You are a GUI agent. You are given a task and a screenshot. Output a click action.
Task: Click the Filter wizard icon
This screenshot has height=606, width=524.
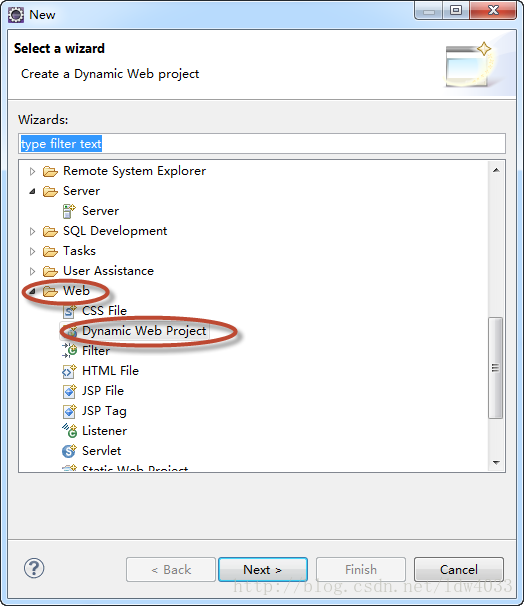69,351
